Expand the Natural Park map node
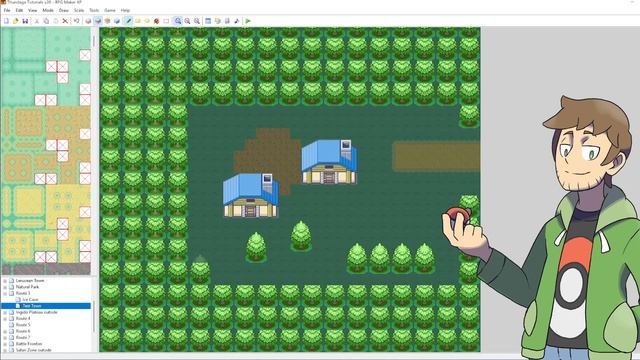The height and width of the screenshot is (360, 640). (x=5, y=287)
